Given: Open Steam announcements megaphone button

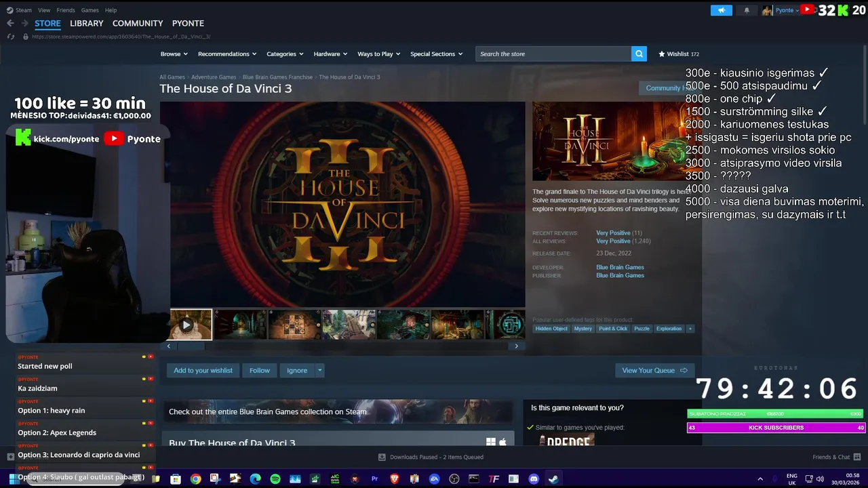Looking at the screenshot, I should click(x=722, y=10).
